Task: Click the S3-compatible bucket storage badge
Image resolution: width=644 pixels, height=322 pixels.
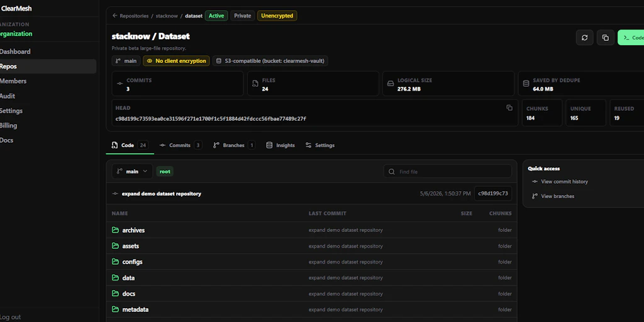Action: point(270,61)
